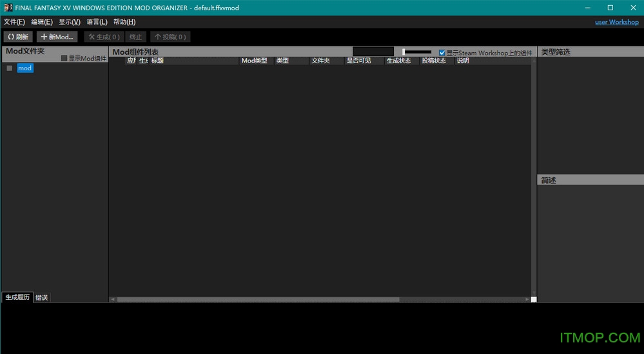Sort by the 标题 column header
Screen dimensions: 644x354
pyautogui.click(x=194, y=61)
